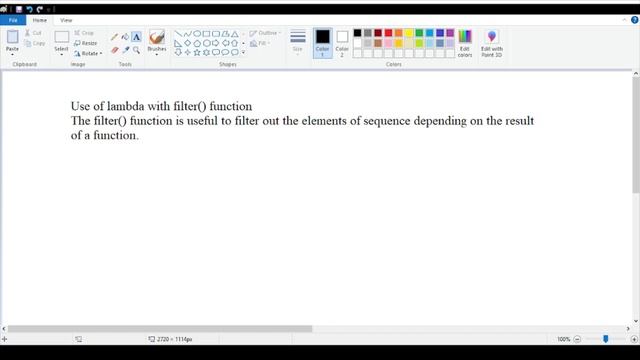Choose the Left arrow shape
The image size is (640, 360).
[x=225, y=43]
